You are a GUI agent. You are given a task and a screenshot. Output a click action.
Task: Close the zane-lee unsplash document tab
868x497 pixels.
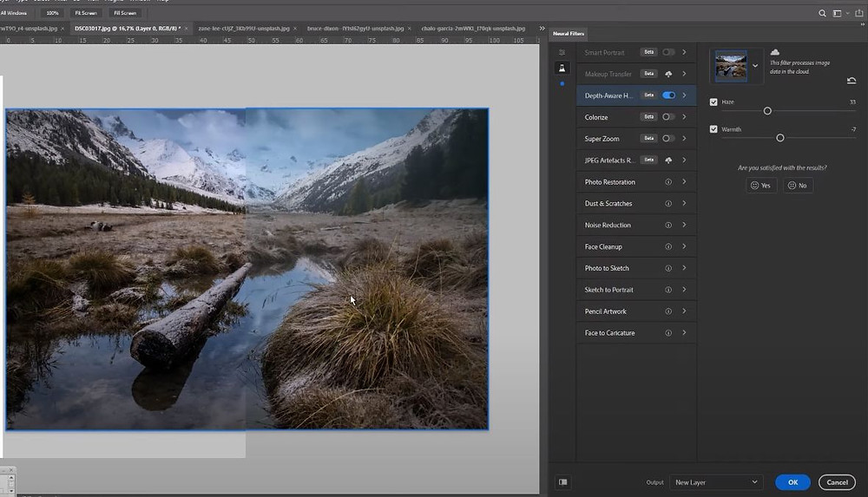point(295,29)
